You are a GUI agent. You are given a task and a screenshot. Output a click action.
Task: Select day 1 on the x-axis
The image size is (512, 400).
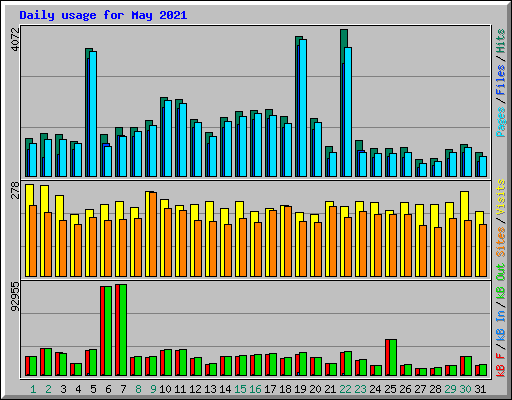pos(33,389)
